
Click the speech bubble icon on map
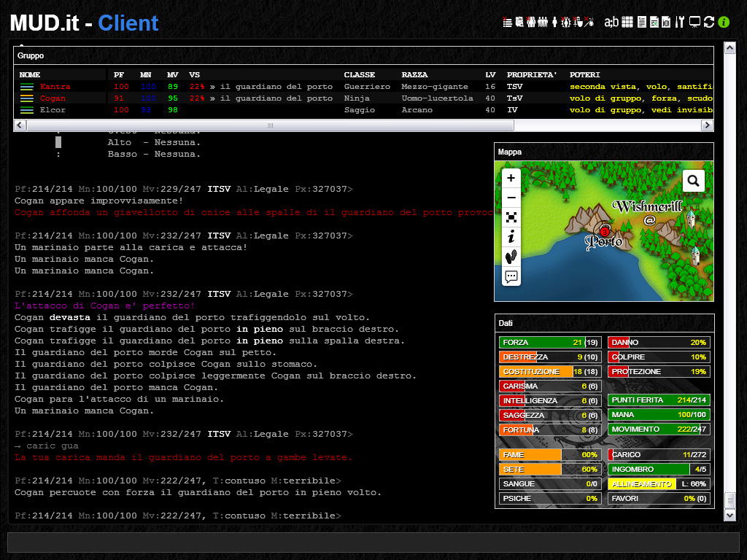click(x=511, y=276)
